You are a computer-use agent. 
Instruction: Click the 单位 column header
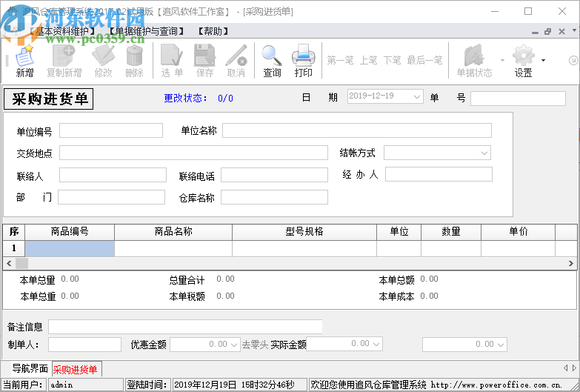399,232
